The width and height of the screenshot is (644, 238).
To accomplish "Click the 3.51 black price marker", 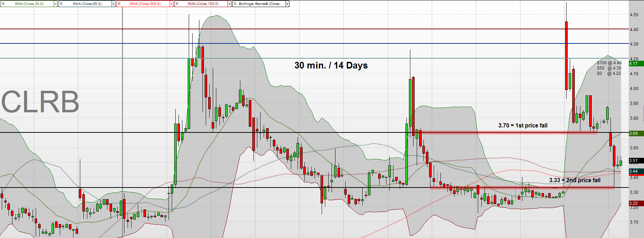I will click(x=636, y=161).
